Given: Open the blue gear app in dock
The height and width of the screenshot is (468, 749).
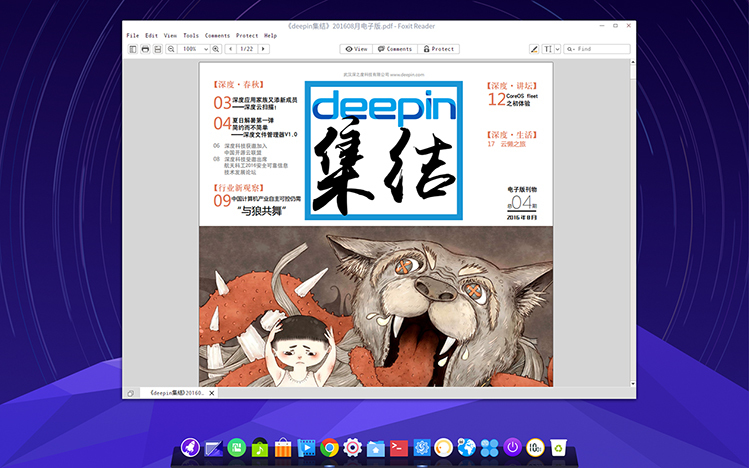Looking at the screenshot, I should [x=422, y=448].
